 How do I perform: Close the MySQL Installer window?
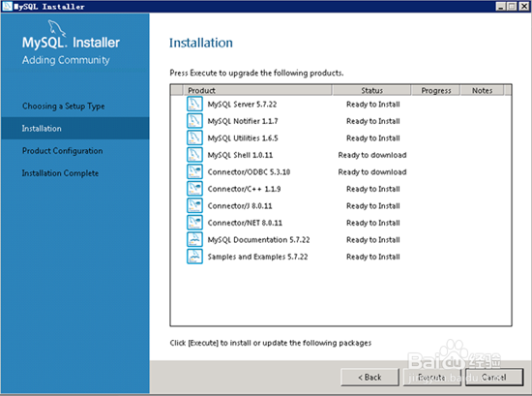(524, 6)
